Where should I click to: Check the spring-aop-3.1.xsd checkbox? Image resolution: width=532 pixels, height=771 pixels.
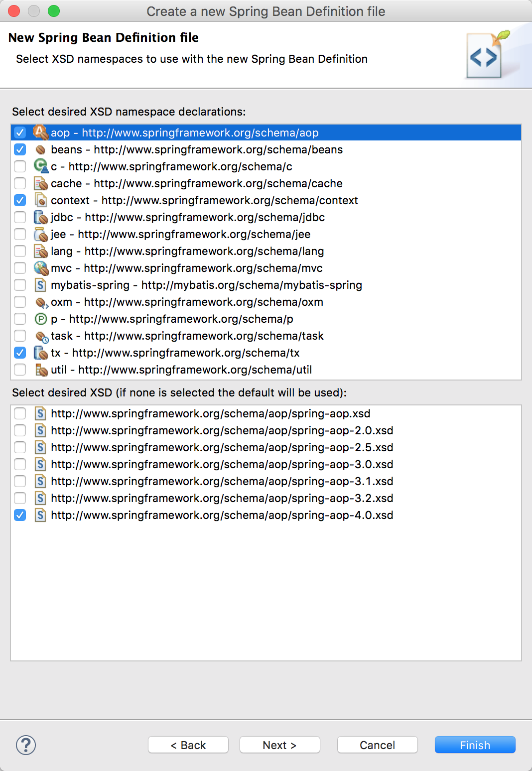(20, 481)
